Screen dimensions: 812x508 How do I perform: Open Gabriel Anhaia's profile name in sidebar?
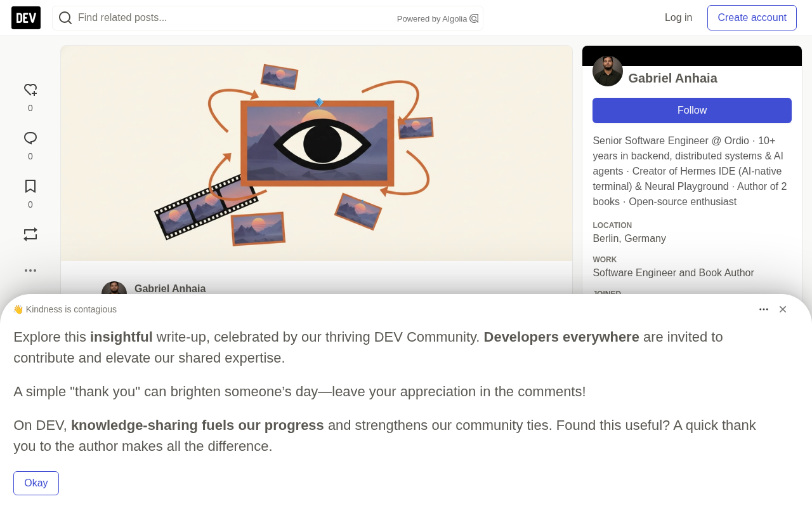pos(672,78)
